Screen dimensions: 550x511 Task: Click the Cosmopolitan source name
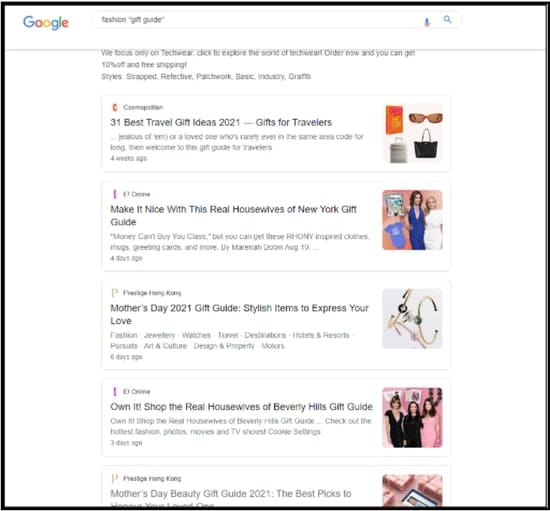click(x=143, y=107)
